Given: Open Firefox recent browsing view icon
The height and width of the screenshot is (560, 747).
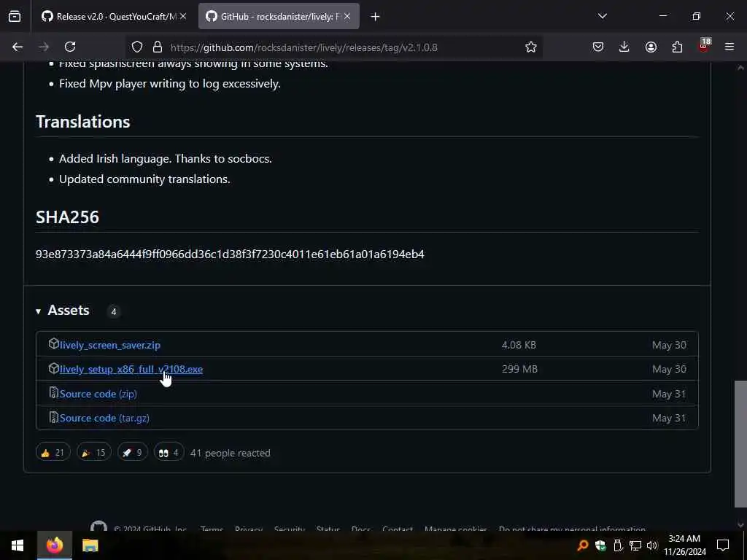Looking at the screenshot, I should pyautogui.click(x=15, y=16).
